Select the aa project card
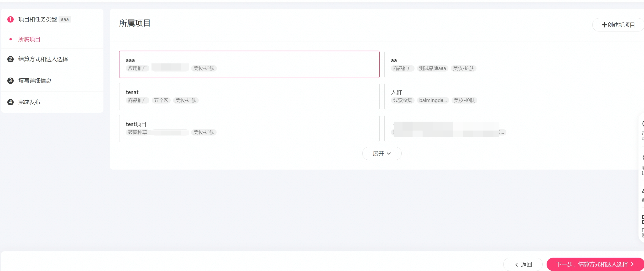Viewport: 644px width, 271px height. (x=514, y=64)
